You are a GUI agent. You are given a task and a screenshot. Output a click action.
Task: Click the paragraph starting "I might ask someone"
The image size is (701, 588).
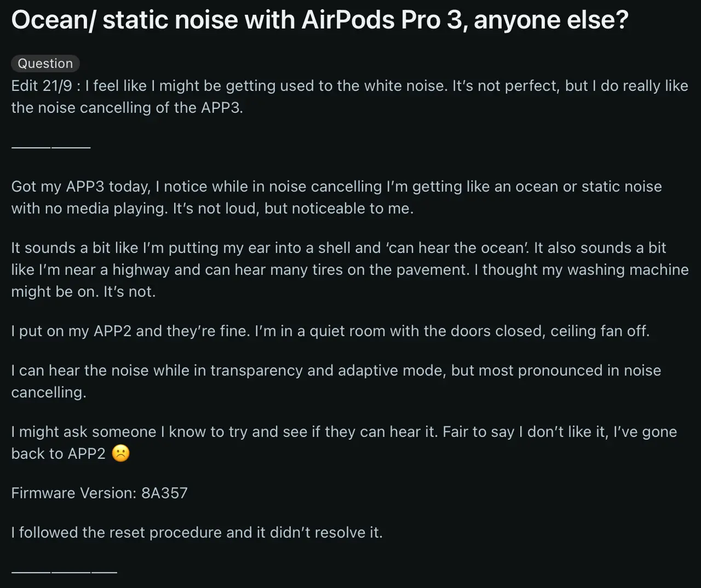343,442
